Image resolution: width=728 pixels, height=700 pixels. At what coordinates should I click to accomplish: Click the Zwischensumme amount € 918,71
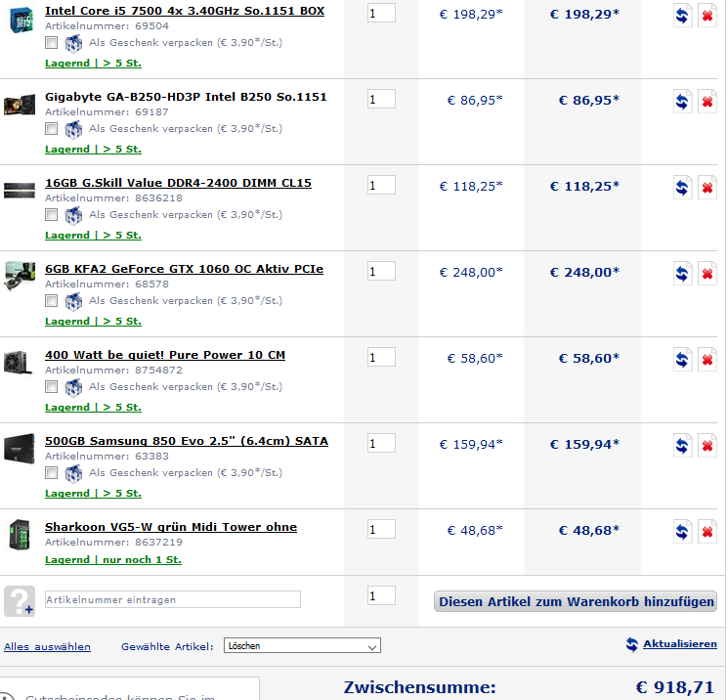(x=674, y=687)
